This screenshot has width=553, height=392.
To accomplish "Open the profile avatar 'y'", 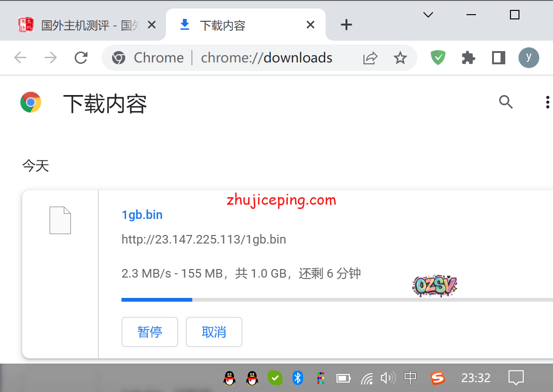I will [528, 58].
